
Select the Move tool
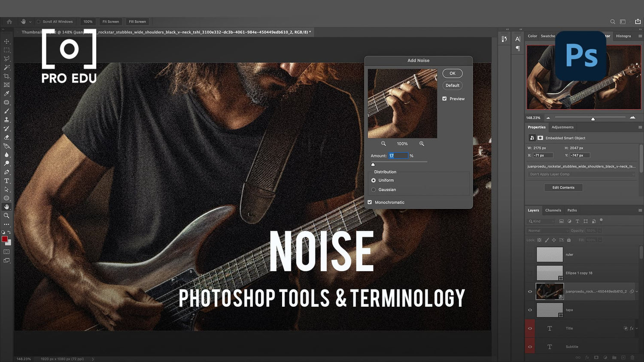6,41
